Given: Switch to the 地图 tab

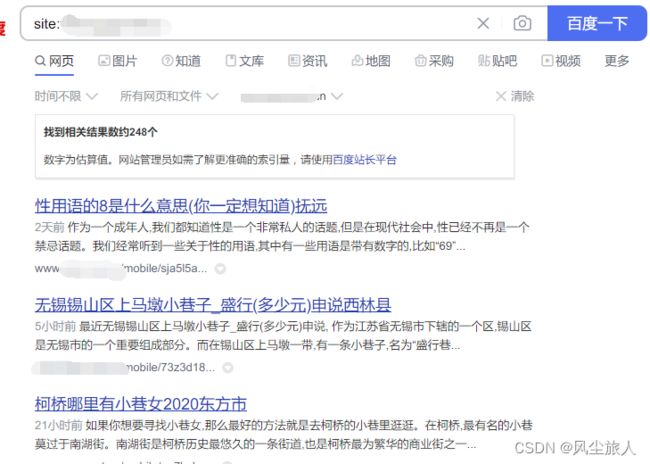Looking at the screenshot, I should tap(371, 61).
